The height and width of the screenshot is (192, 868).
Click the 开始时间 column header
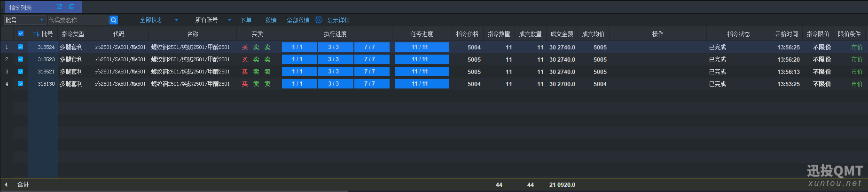coord(787,34)
